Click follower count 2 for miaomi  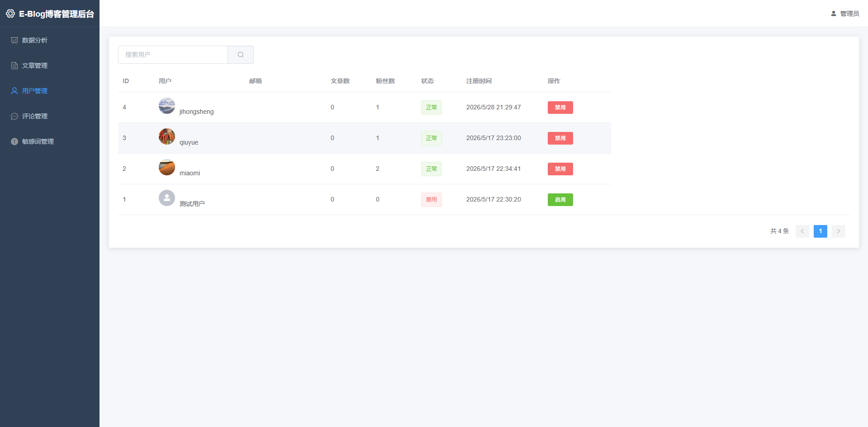(x=378, y=169)
